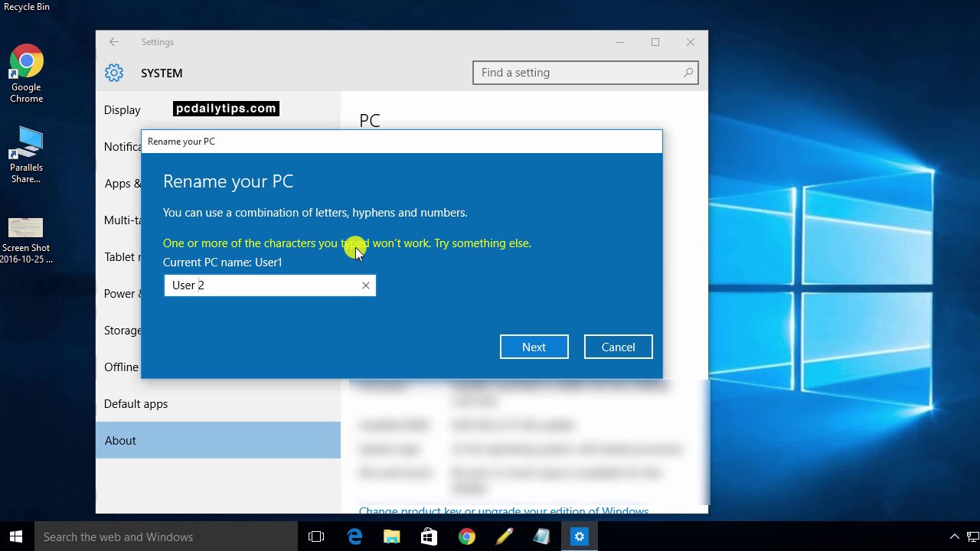The width and height of the screenshot is (980, 551).
Task: Click the new PC name input field
Action: (260, 285)
